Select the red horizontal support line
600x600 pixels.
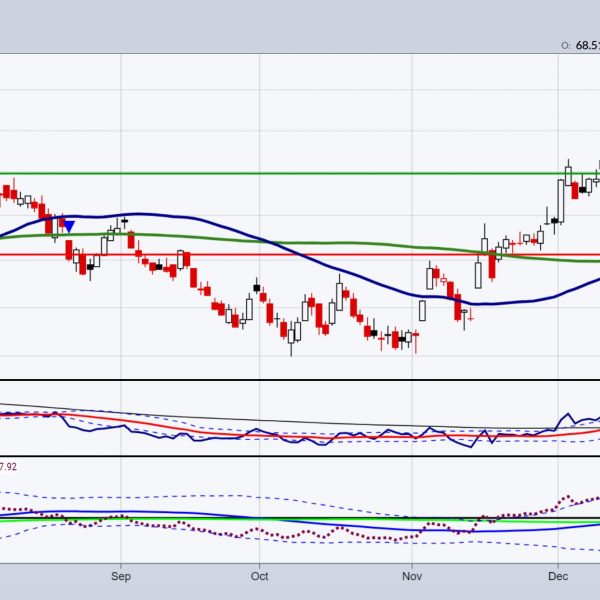click(300, 254)
